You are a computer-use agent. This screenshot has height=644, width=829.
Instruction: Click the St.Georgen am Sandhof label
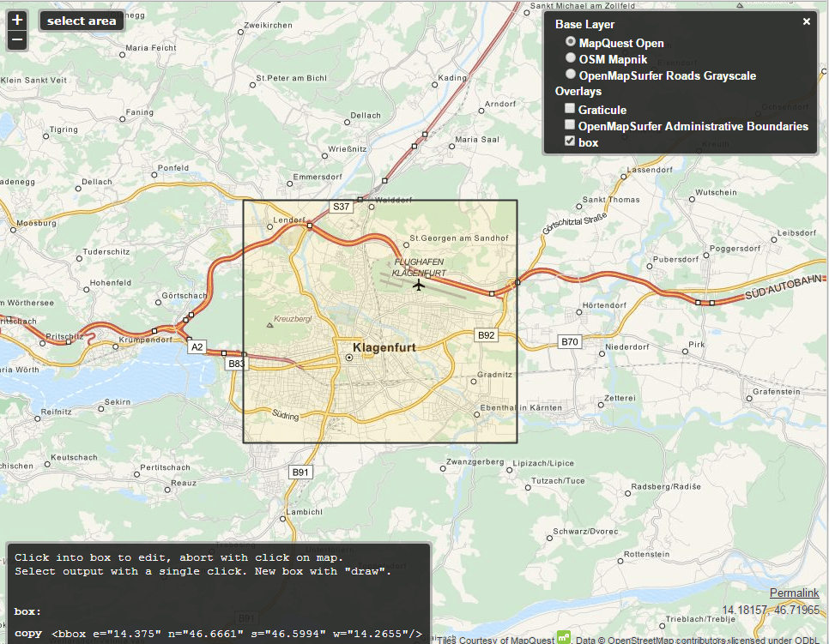point(459,238)
